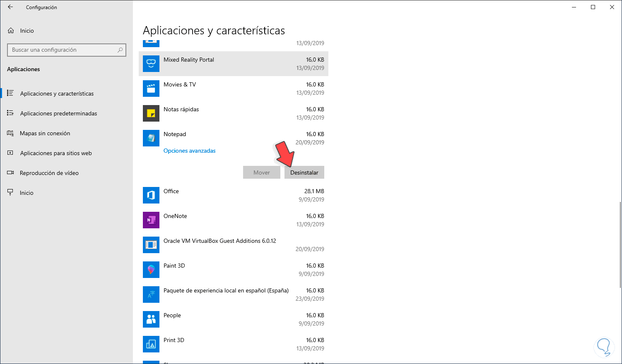The image size is (622, 364).
Task: Select Mixed Reality Portal in the list
Action: coord(234,64)
